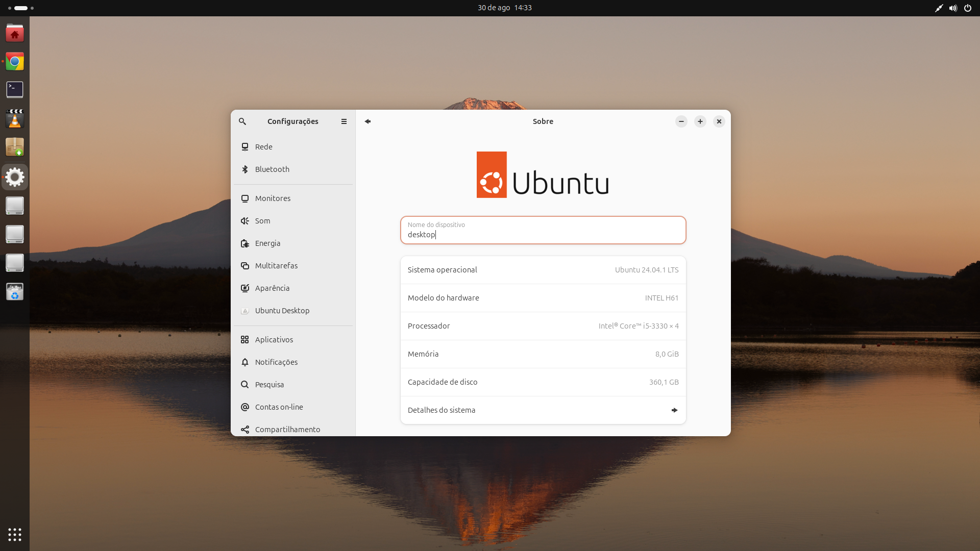Viewport: 980px width, 551px height.
Task: Open the Trash from the dock
Action: pyautogui.click(x=15, y=292)
